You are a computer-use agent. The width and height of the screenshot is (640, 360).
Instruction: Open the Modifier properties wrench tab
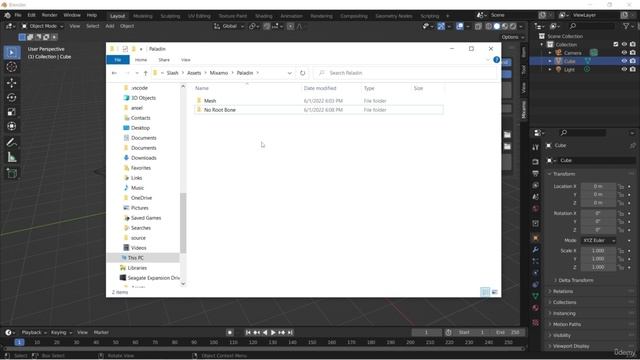pyautogui.click(x=536, y=250)
